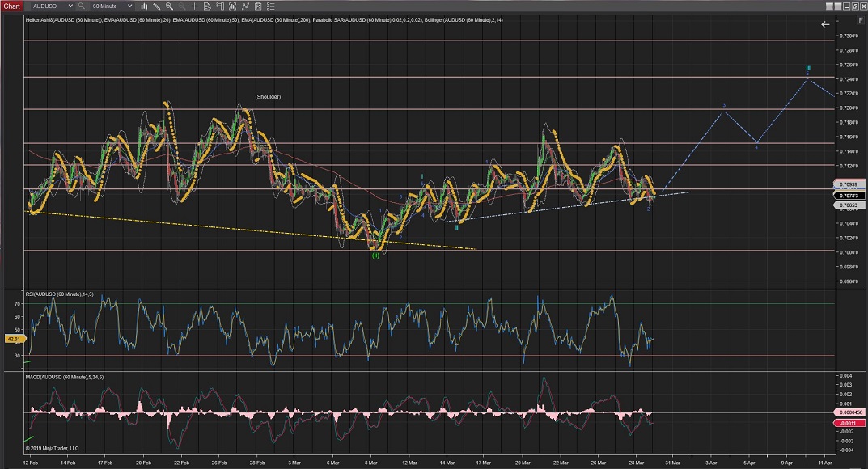The height and width of the screenshot is (469, 868).
Task: Click the MACD(AUDUSD (60 Minute),5,34,5) panel label
Action: point(64,377)
